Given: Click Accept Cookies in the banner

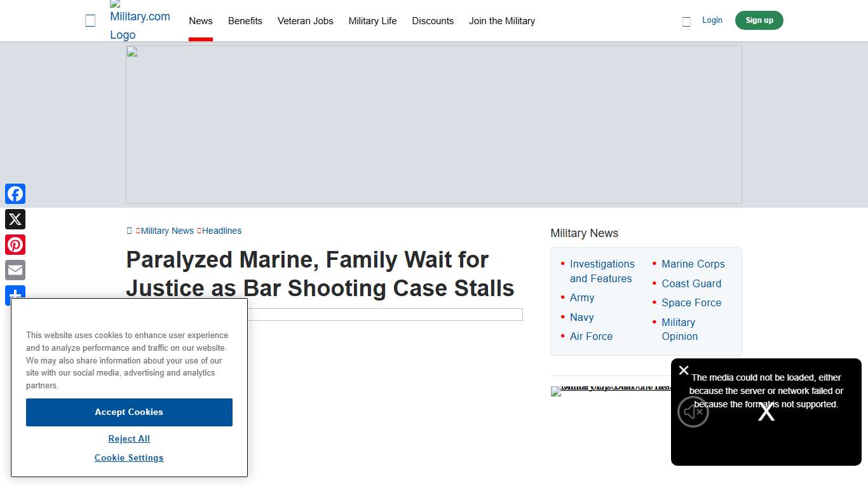Looking at the screenshot, I should [129, 412].
